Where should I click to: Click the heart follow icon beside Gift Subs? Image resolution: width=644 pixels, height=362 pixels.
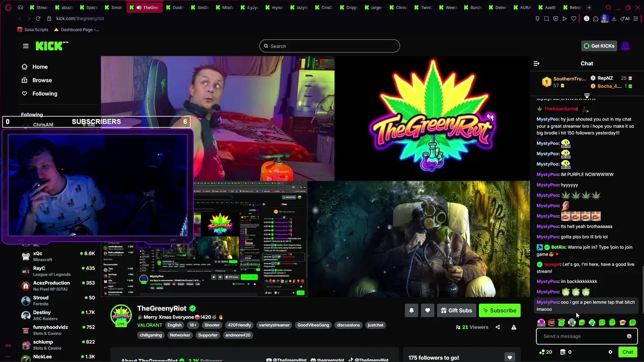[x=427, y=311]
